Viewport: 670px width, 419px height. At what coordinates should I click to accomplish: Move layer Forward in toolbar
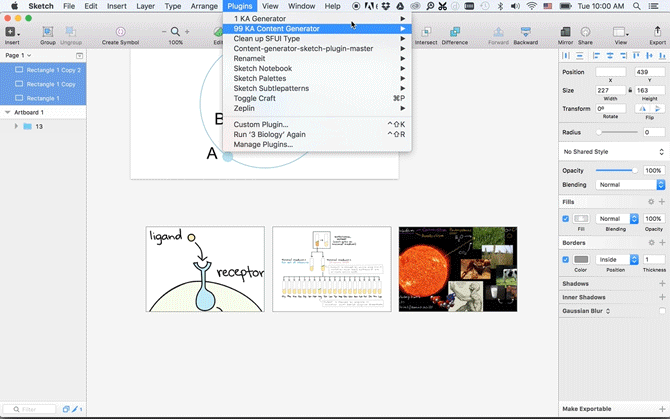[x=498, y=32]
